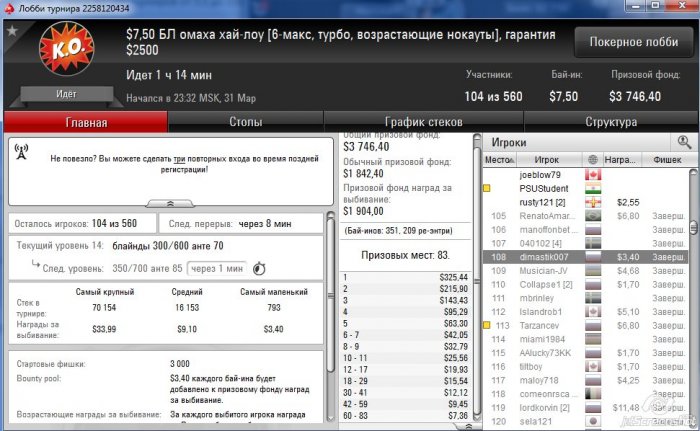The height and width of the screenshot is (431, 700).
Task: Select 1st place prize $325,44 row
Action: (x=405, y=277)
